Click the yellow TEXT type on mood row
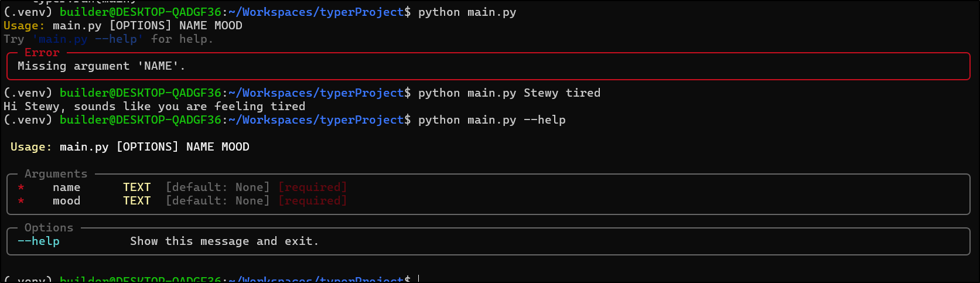The image size is (980, 283). pos(137,201)
